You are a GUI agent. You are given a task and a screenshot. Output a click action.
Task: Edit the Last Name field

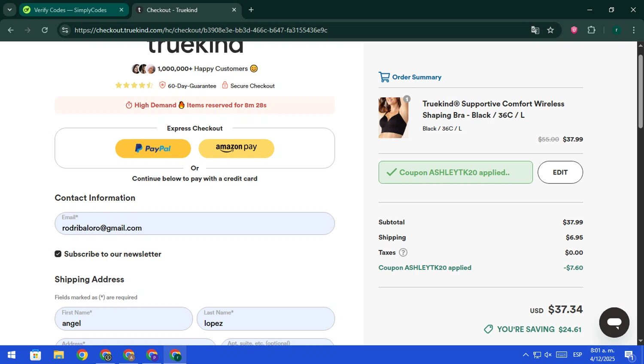(266, 319)
